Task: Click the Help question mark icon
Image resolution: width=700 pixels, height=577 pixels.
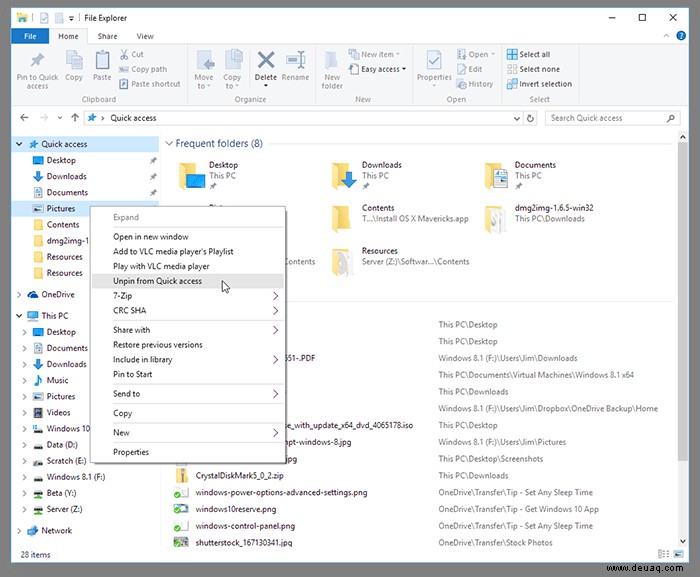Action: [x=681, y=36]
